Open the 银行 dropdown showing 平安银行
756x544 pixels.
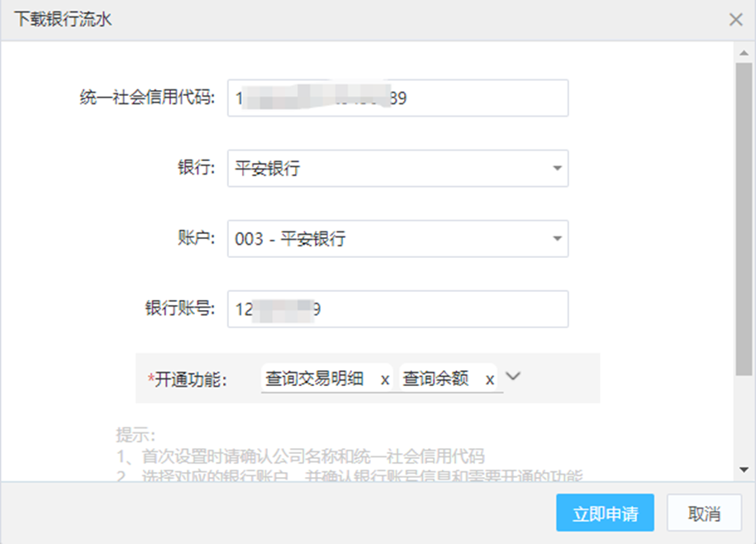point(397,169)
